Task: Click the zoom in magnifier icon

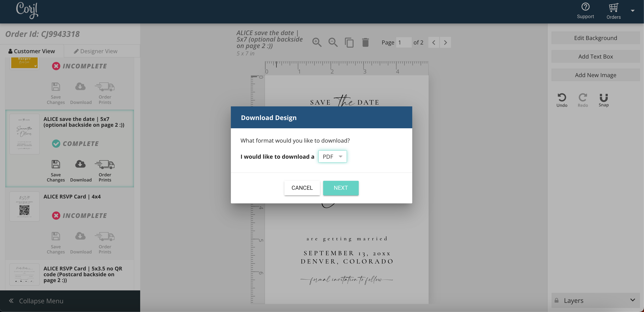Action: [x=317, y=42]
